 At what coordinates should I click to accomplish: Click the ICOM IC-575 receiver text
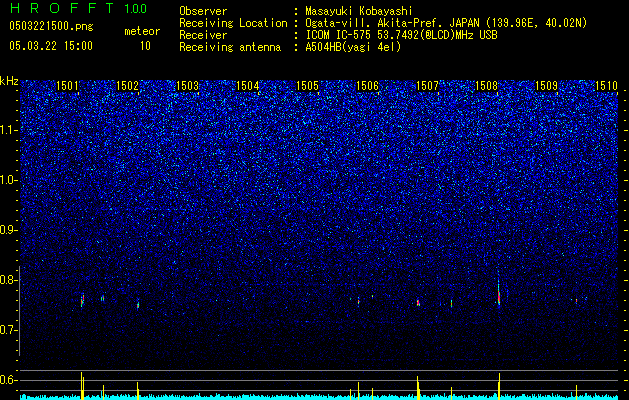[x=401, y=35]
